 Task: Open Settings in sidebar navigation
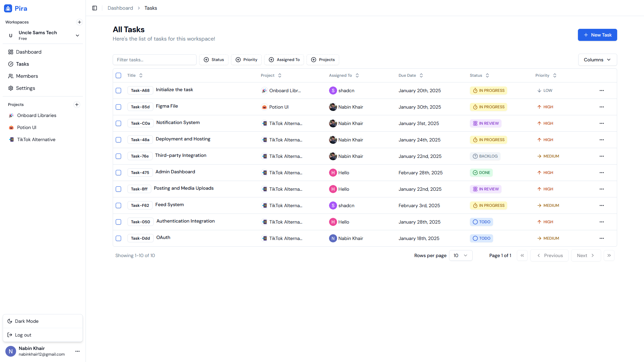coord(43,88)
